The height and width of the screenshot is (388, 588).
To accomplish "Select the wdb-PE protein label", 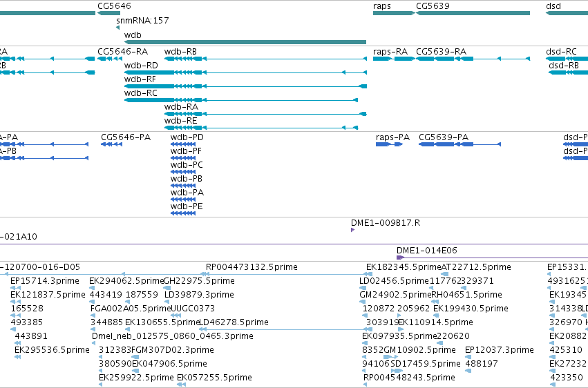I will coord(187,206).
